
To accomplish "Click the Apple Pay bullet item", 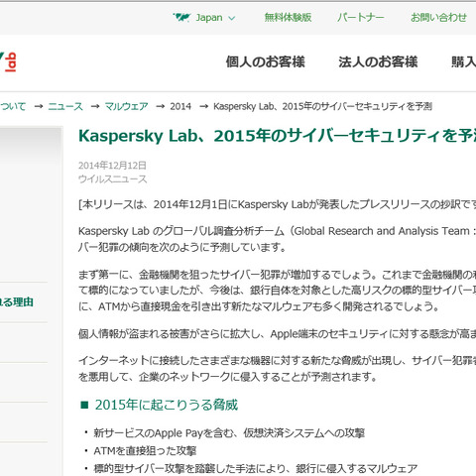I will click(229, 433).
